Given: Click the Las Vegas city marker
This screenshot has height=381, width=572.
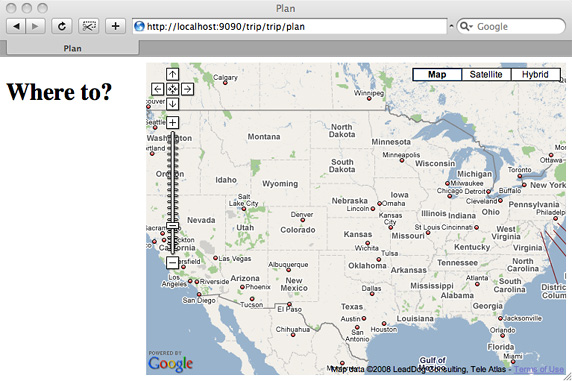Looking at the screenshot, I should [x=216, y=258].
